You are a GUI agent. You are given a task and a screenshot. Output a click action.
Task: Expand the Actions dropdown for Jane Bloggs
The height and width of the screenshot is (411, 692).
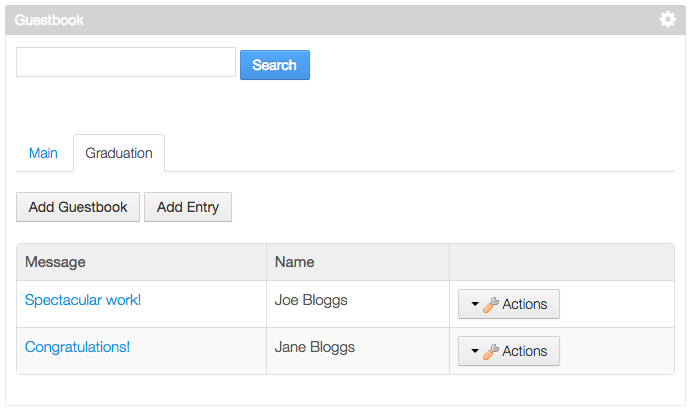[509, 351]
